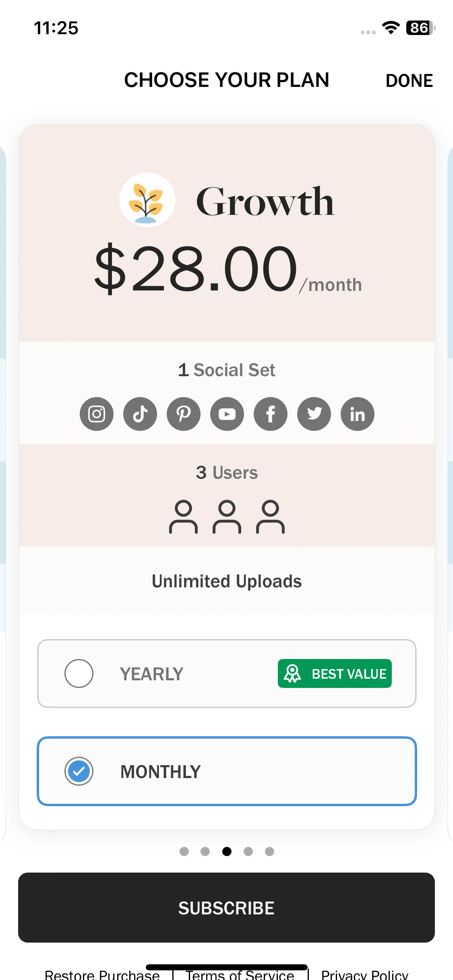The width and height of the screenshot is (453, 980).
Task: Go to the last plan page dot
Action: [269, 851]
